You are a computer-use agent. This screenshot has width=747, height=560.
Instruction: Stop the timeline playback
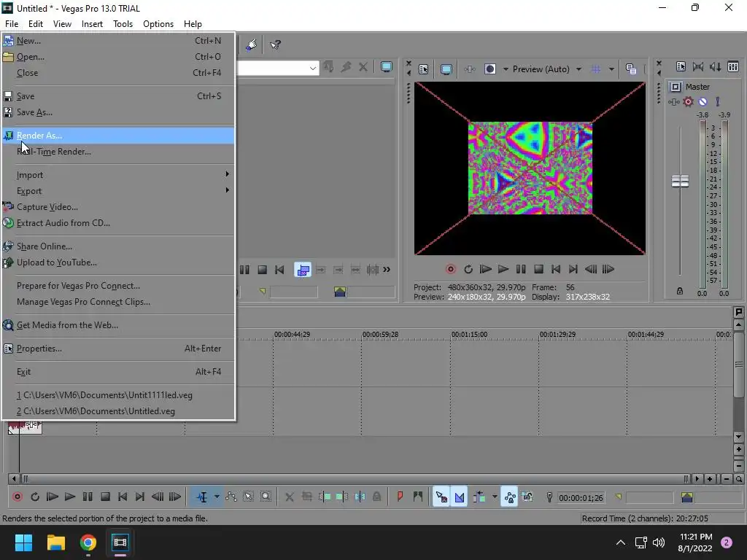pyautogui.click(x=105, y=497)
